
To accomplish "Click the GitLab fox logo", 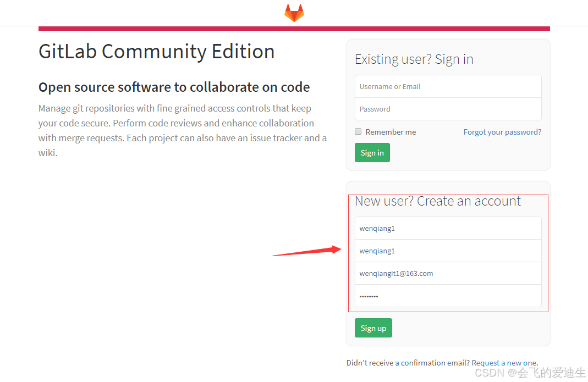I will [x=294, y=13].
